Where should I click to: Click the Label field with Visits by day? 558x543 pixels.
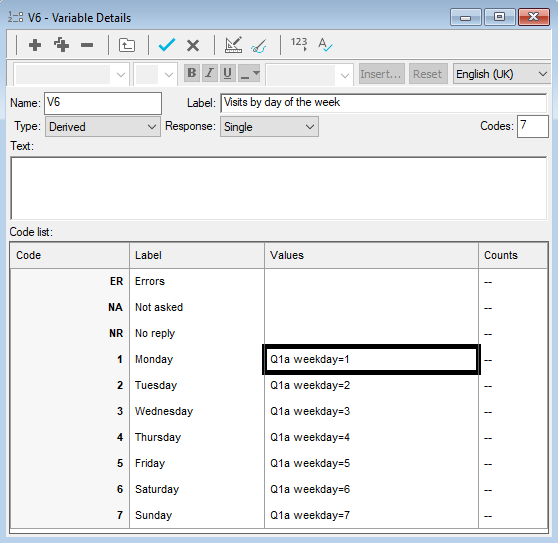[383, 103]
